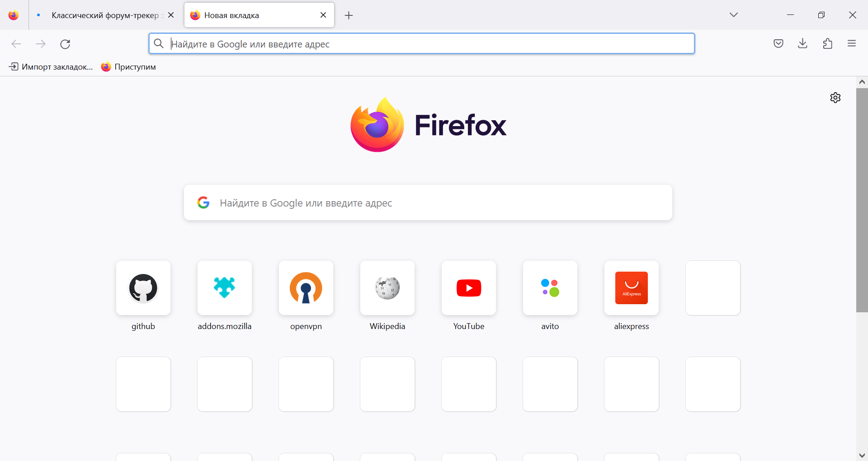Open the YouTube shortcut tile
This screenshot has height=461, width=868.
point(469,288)
